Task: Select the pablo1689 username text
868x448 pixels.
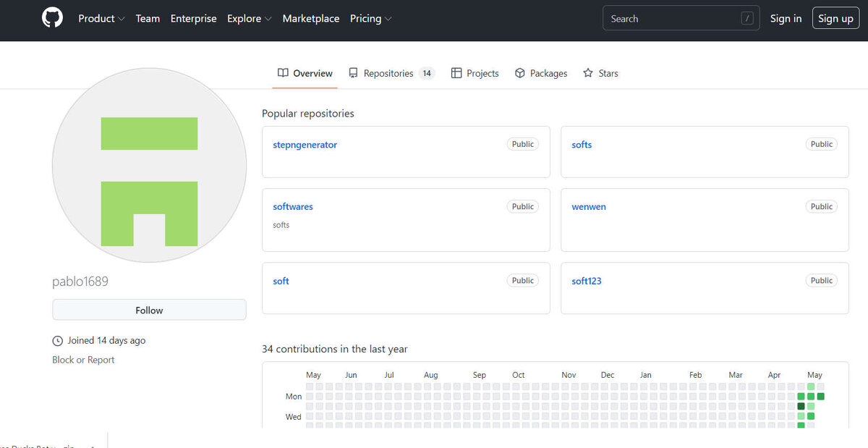Action: [x=80, y=282]
